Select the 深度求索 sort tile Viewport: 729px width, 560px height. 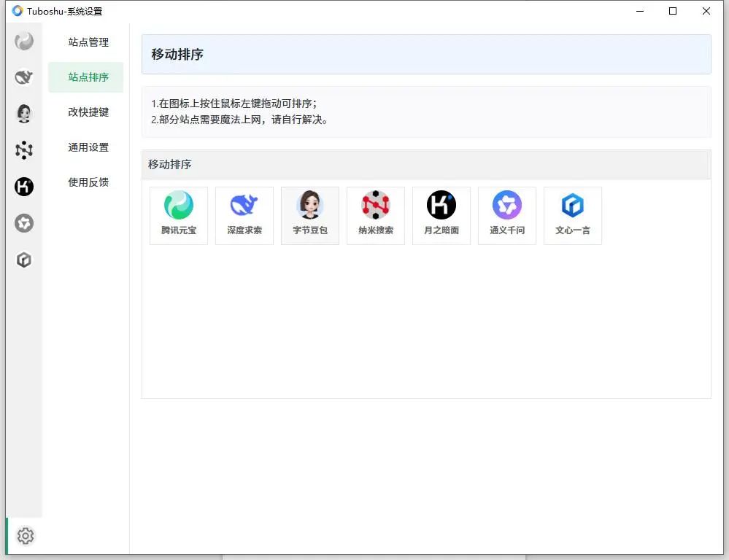pyautogui.click(x=244, y=216)
